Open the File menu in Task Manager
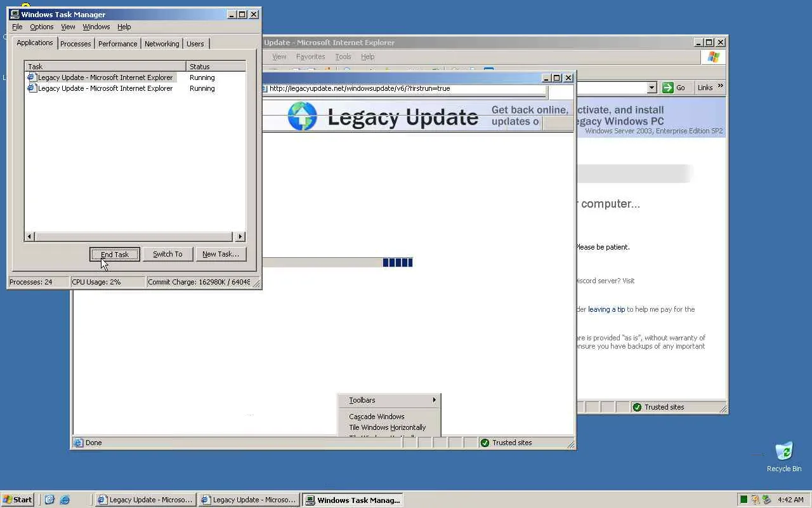The image size is (812, 508). pos(17,27)
